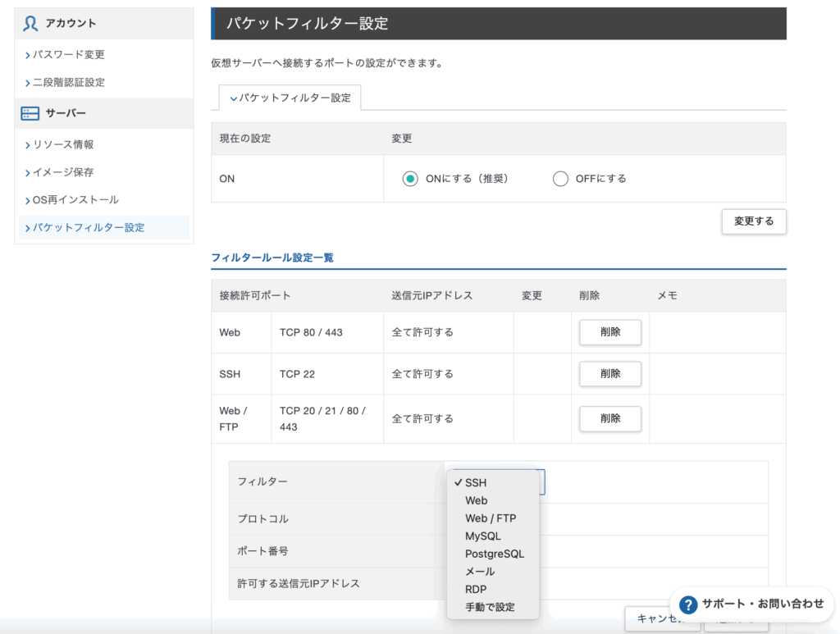Choose MySQL in the filter dropdown list
840x634 pixels.
coord(493,536)
